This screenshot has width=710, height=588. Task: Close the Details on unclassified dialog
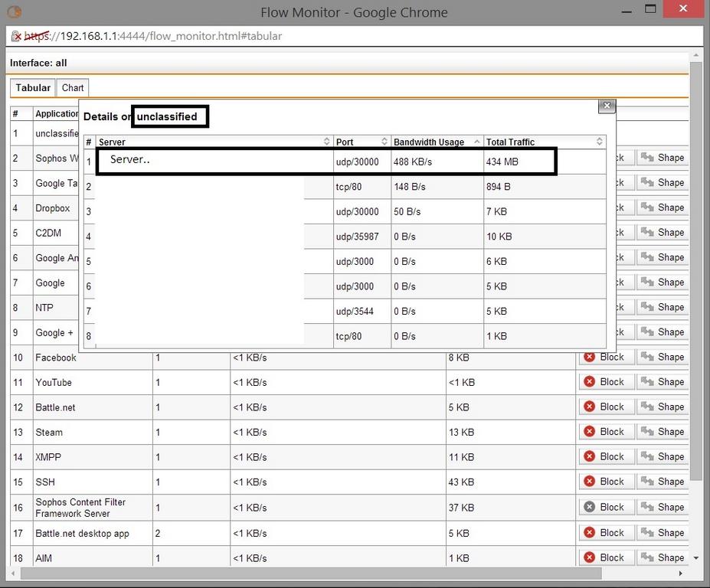pos(607,106)
